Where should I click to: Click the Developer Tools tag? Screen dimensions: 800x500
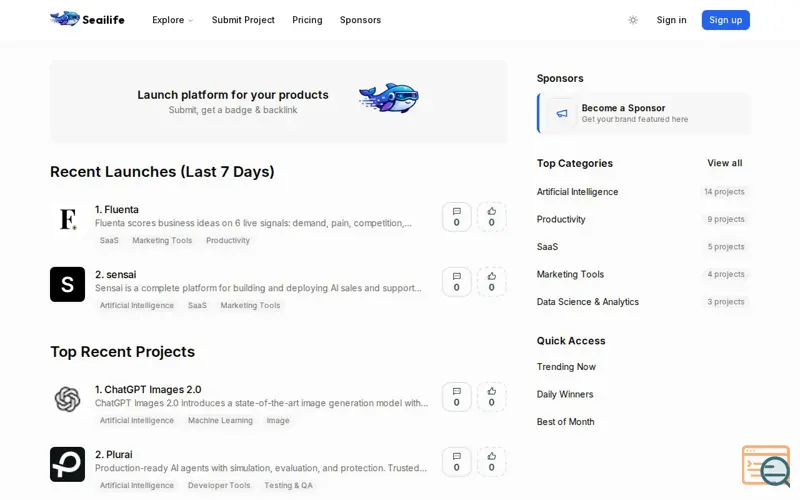pyautogui.click(x=219, y=485)
